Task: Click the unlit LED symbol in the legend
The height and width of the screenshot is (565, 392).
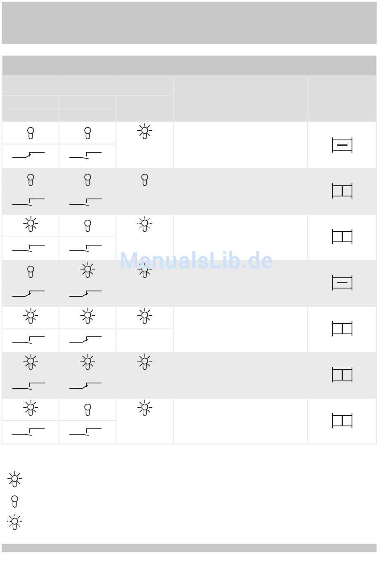Action: click(15, 501)
